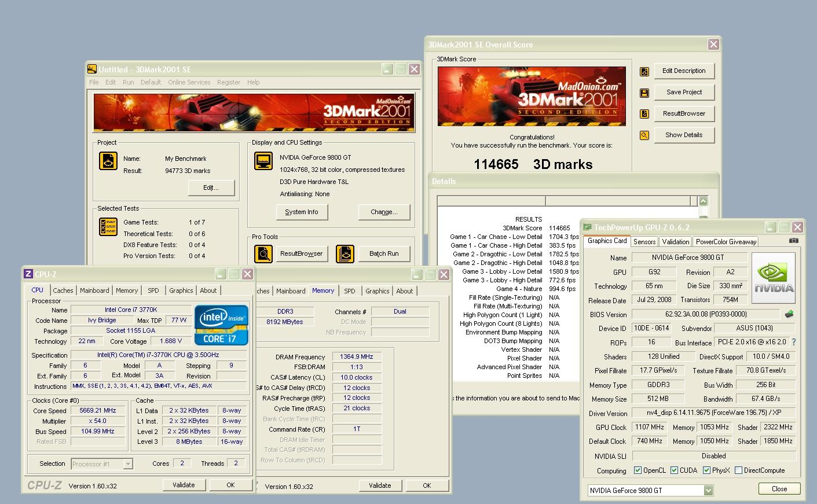Click the 3DMark2001 SE title bar icon

coord(91,69)
